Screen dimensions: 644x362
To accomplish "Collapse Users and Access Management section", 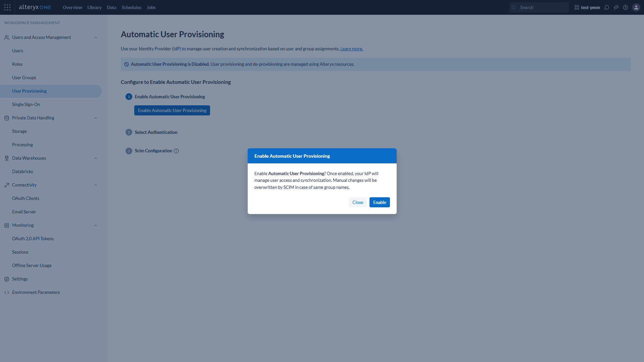I will coord(96,38).
